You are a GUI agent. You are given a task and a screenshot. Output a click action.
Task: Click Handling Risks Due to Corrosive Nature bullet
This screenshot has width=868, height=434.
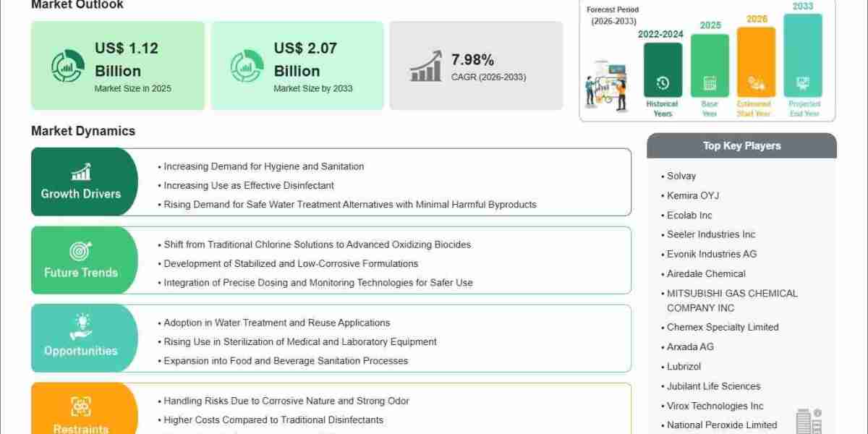(286, 401)
